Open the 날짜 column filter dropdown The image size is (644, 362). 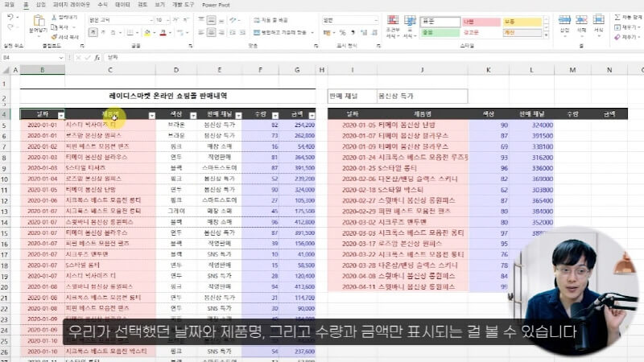(x=61, y=116)
